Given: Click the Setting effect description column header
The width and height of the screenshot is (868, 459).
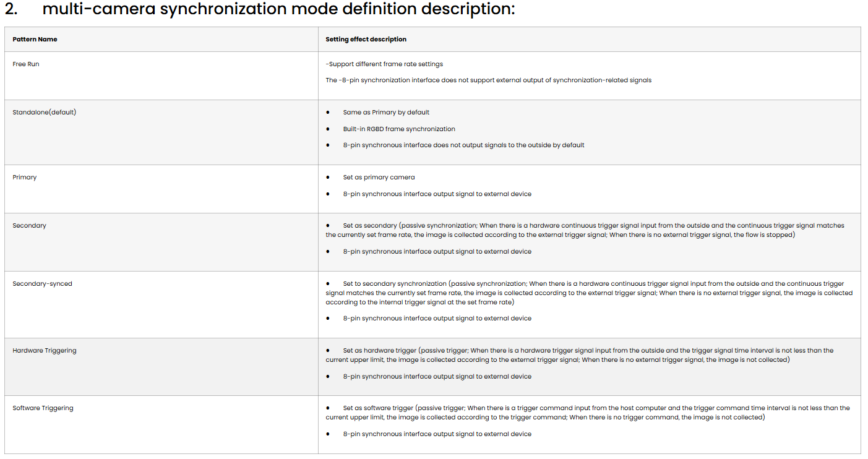Looking at the screenshot, I should (x=366, y=39).
